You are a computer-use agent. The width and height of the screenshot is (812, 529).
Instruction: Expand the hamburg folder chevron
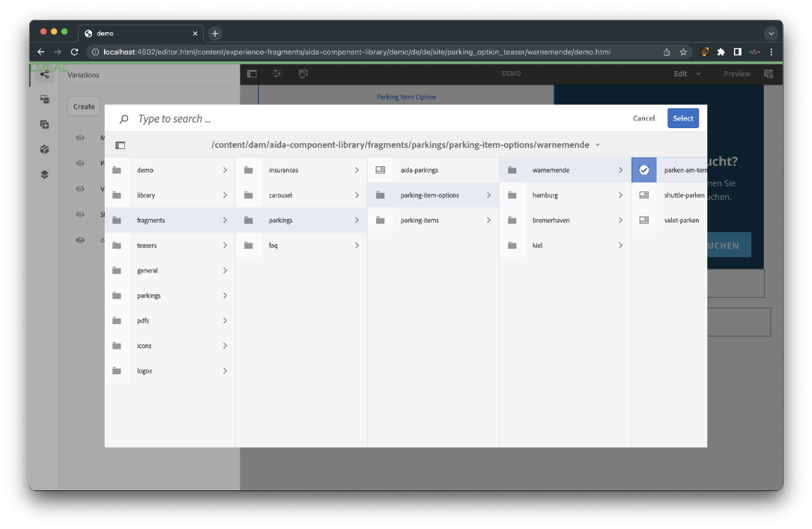(620, 195)
